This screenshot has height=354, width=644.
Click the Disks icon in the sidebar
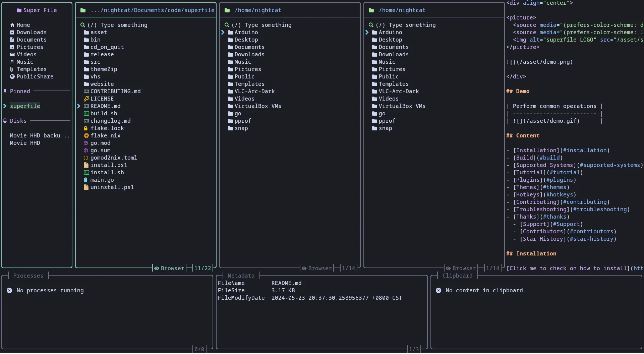click(x=5, y=120)
